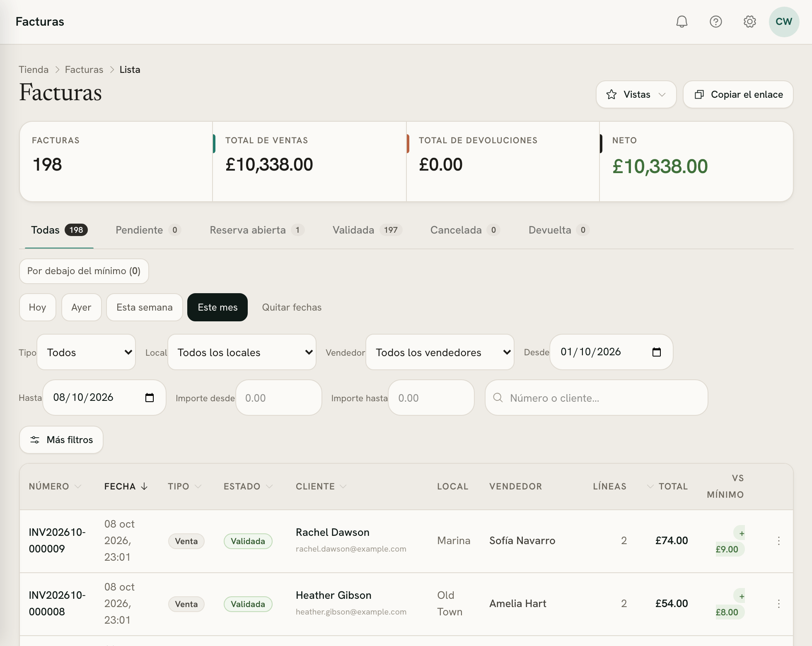This screenshot has width=812, height=646.
Task: Open row actions for invoice INV202610-000008
Action: (779, 604)
